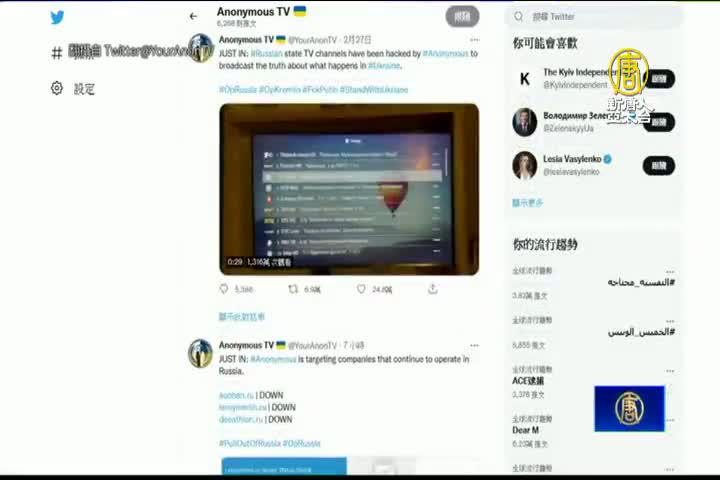Click the #OpRussia hashtag in first tweet

[x=237, y=90]
